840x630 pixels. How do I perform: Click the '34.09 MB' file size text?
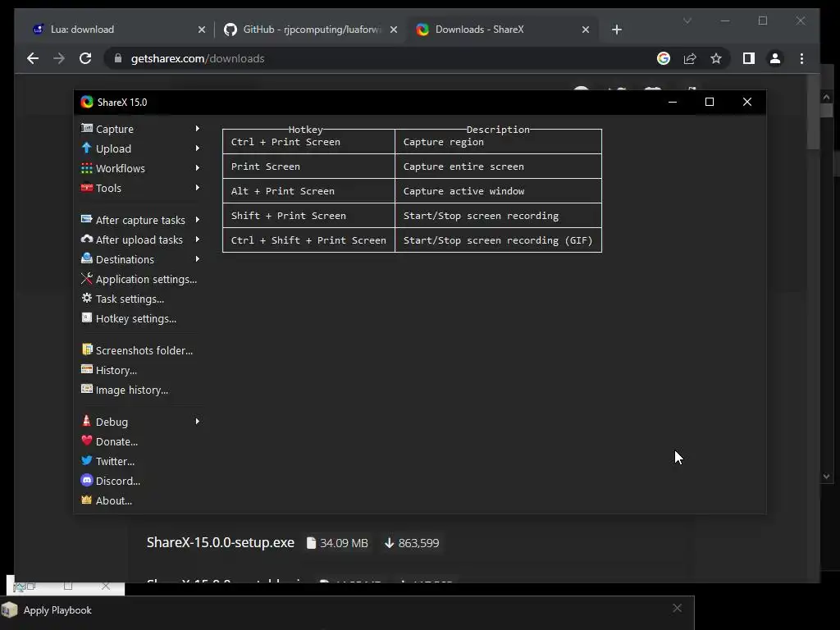(344, 543)
